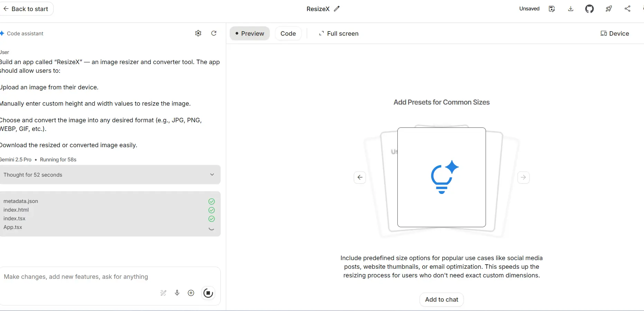Click the magic wand icon in the prompt box
The image size is (644, 311).
163,293
